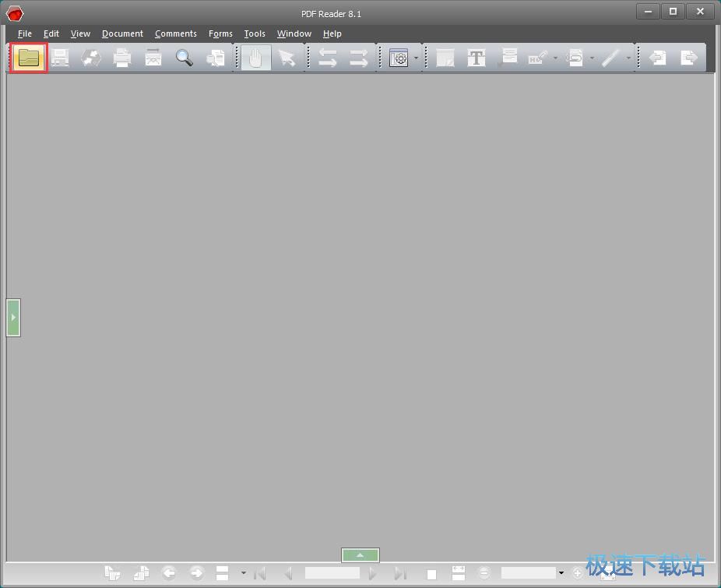Expand the green left side panel tab
Image resolution: width=721 pixels, height=588 pixels.
coord(13,318)
